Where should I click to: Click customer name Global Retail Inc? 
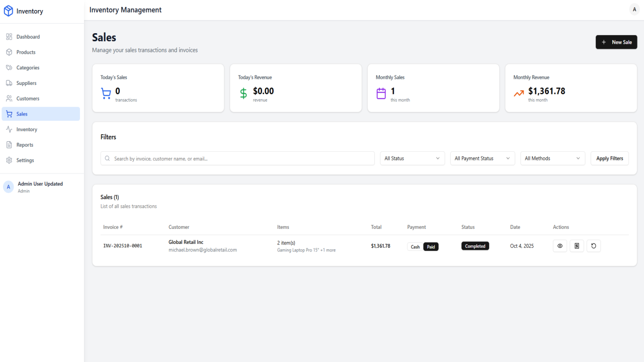[x=186, y=242]
